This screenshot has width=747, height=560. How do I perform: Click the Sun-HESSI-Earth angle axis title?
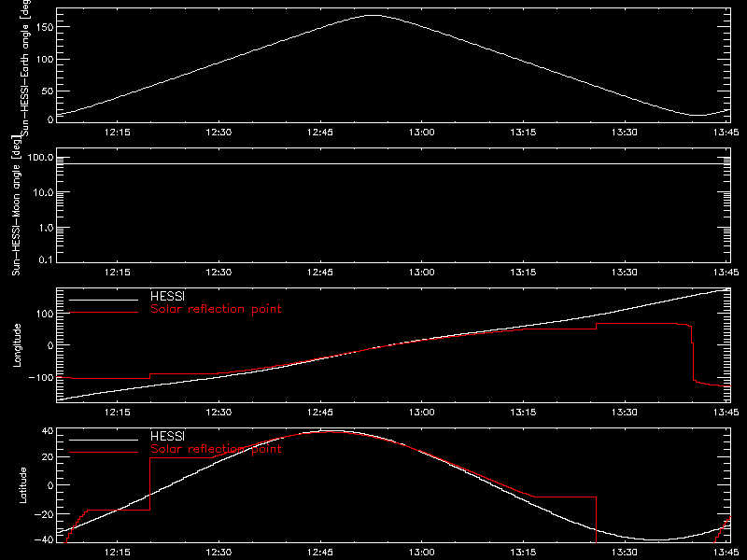[25, 66]
